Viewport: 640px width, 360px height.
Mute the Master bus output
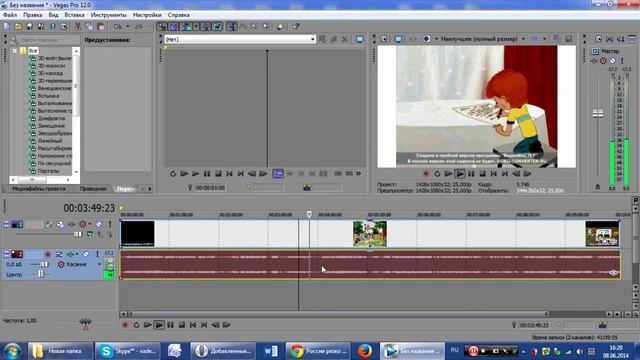coord(612,61)
